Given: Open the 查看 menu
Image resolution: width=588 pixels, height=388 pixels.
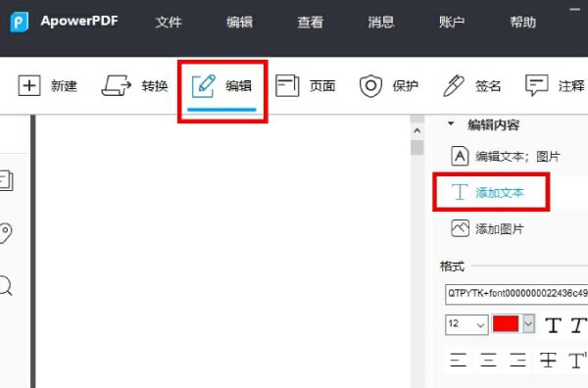Looking at the screenshot, I should (x=310, y=23).
